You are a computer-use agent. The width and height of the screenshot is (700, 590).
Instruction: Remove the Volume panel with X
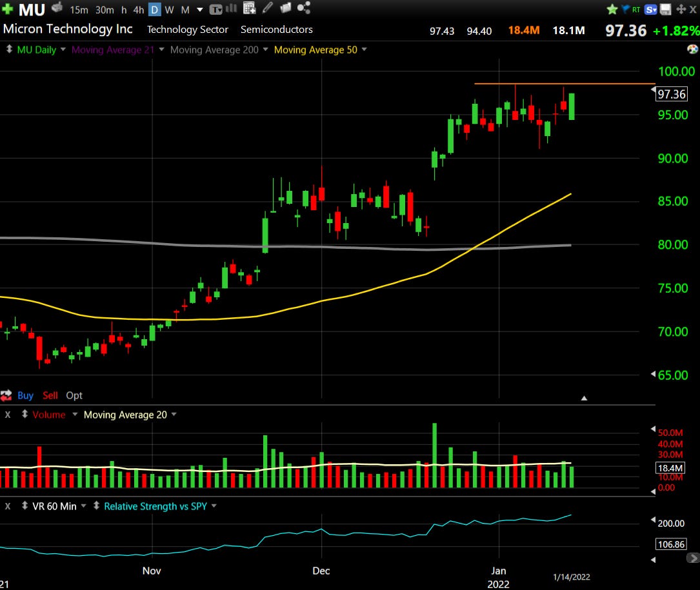[8, 415]
